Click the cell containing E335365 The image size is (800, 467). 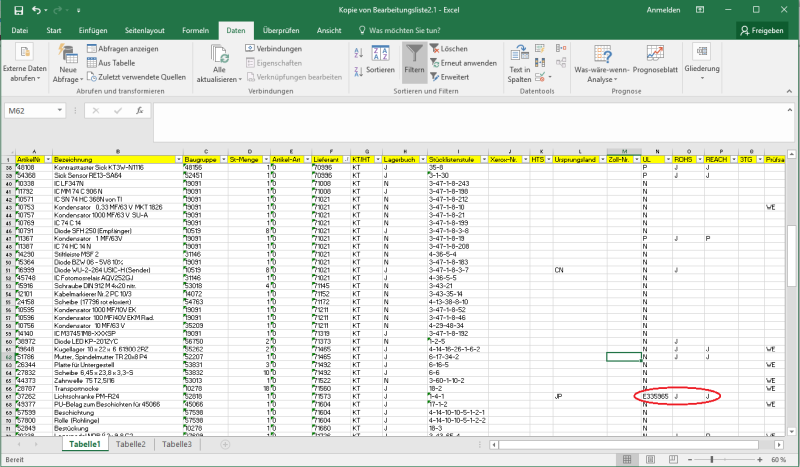click(656, 397)
